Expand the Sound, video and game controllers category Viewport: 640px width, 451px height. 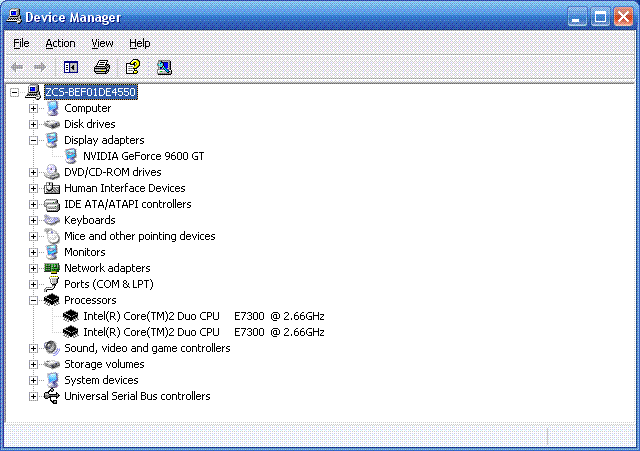[33, 348]
